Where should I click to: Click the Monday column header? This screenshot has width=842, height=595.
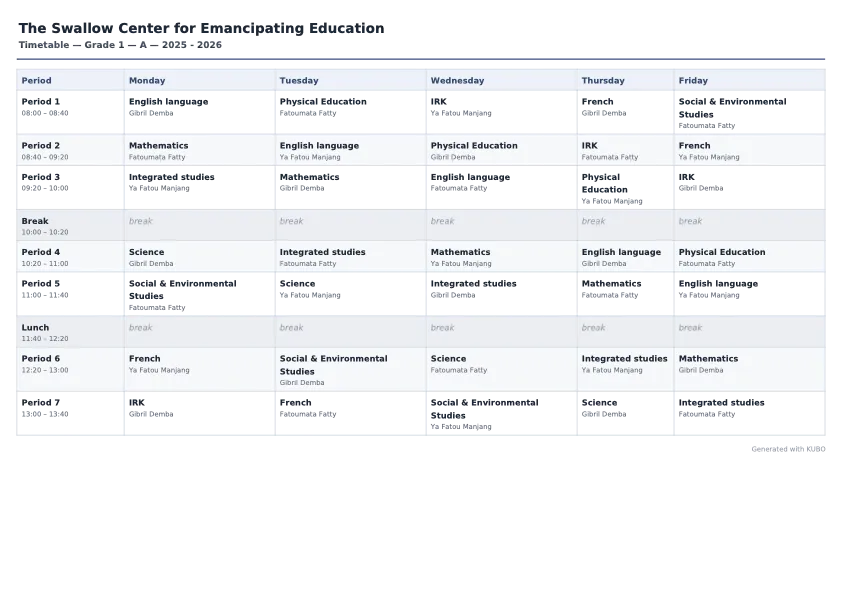(199, 80)
